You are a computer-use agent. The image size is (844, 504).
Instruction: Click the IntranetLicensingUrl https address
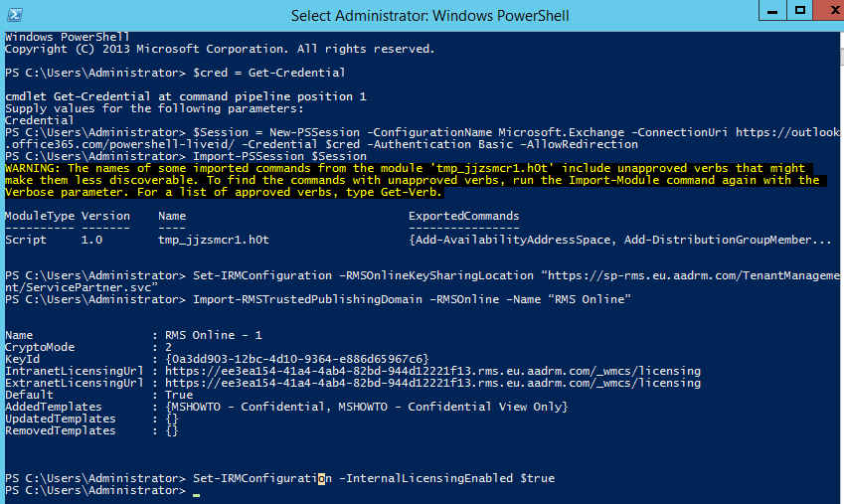pos(432,371)
